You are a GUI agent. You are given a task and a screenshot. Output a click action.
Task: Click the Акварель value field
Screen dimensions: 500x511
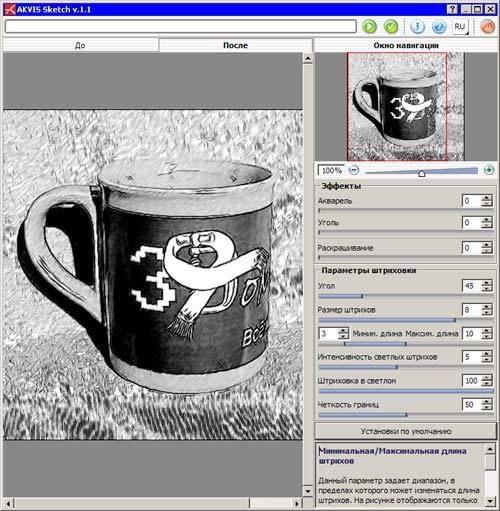471,201
